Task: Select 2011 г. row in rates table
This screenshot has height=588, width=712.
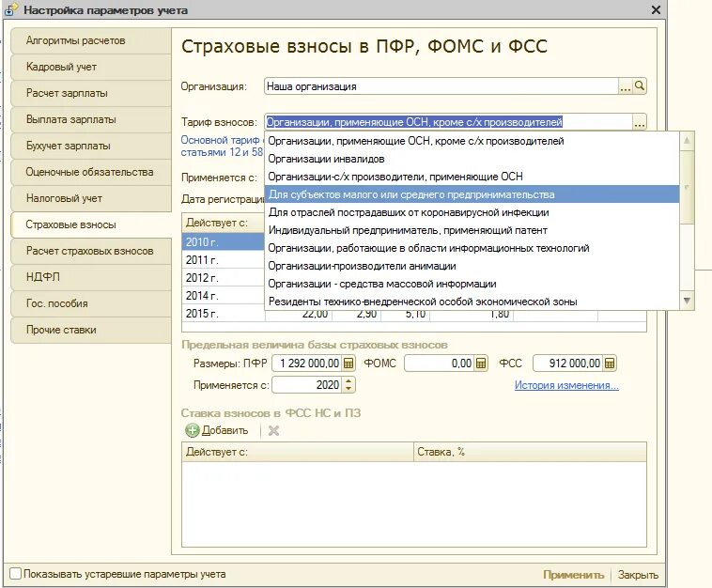Action: [x=224, y=260]
